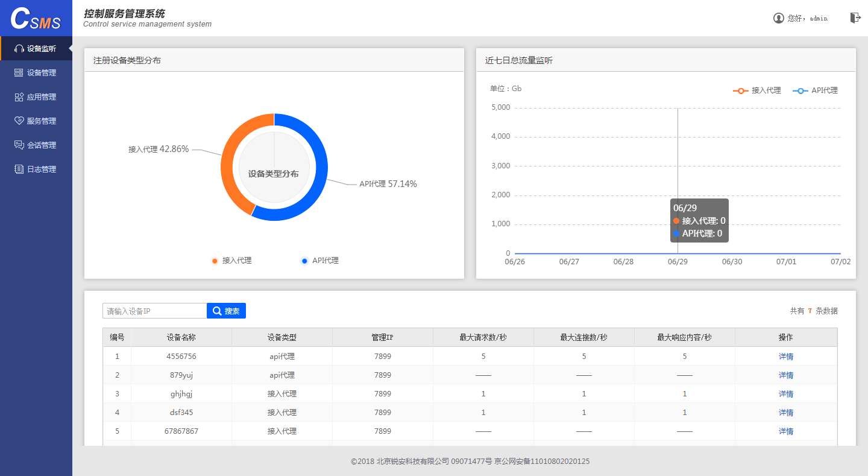Click the 最大连接数/秒 column header
The height and width of the screenshot is (476, 868).
(584, 337)
